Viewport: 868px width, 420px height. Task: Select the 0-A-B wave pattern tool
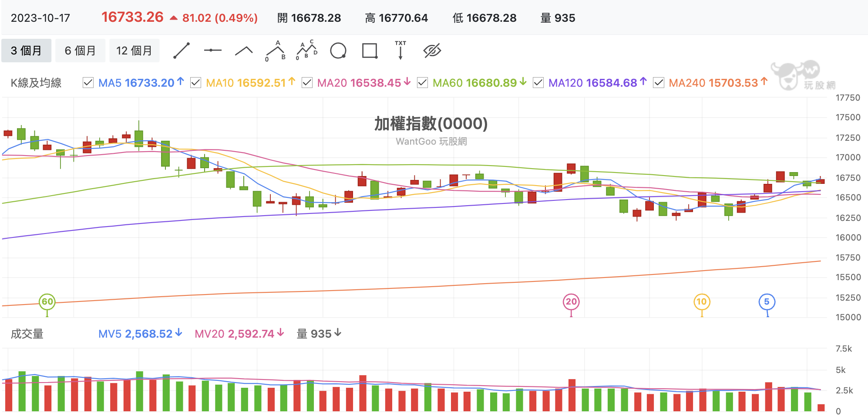pos(276,51)
